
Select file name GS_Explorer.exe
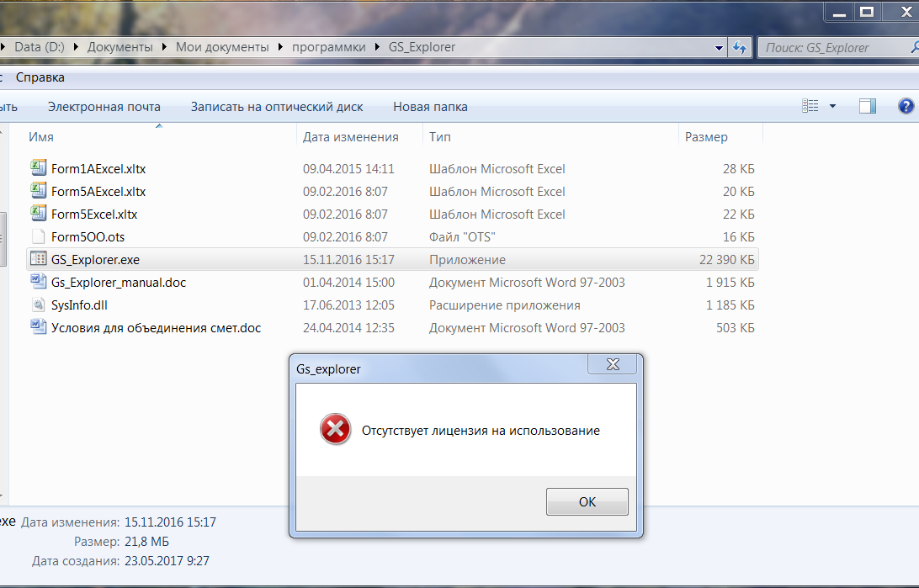click(95, 259)
